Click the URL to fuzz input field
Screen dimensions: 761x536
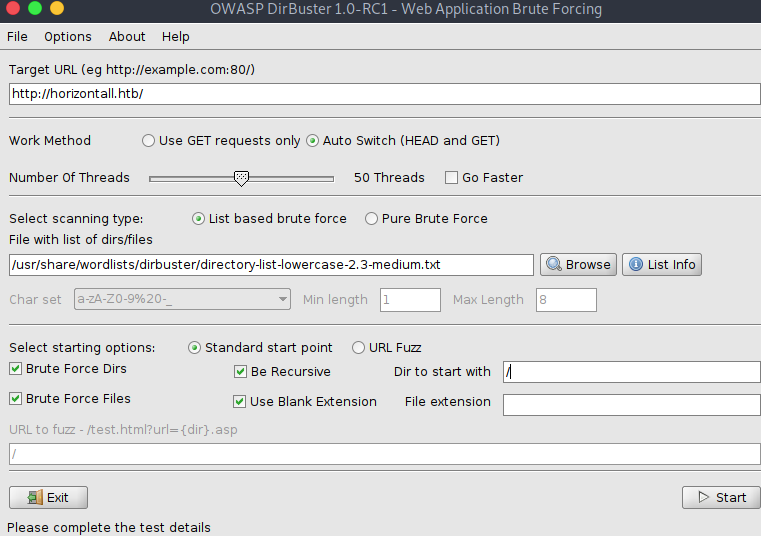pos(384,454)
